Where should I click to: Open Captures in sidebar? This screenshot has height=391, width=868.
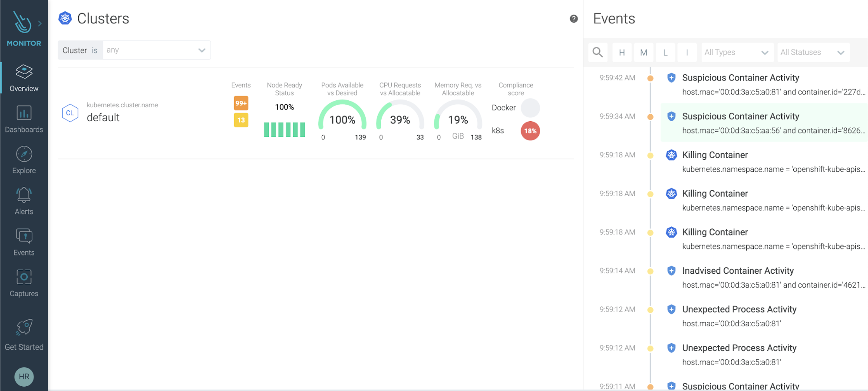click(x=24, y=283)
